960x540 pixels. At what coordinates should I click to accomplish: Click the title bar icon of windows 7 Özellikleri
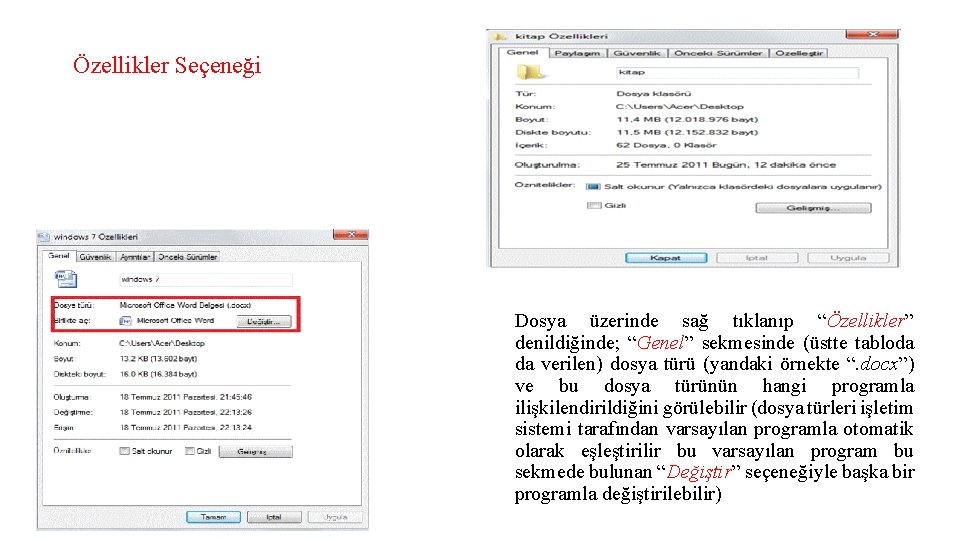tap(43, 237)
